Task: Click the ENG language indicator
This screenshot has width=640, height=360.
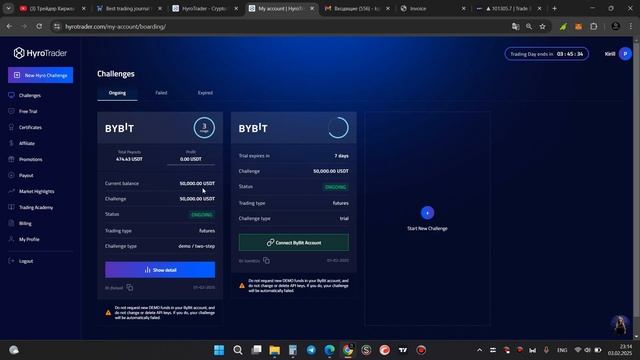Action: point(562,350)
